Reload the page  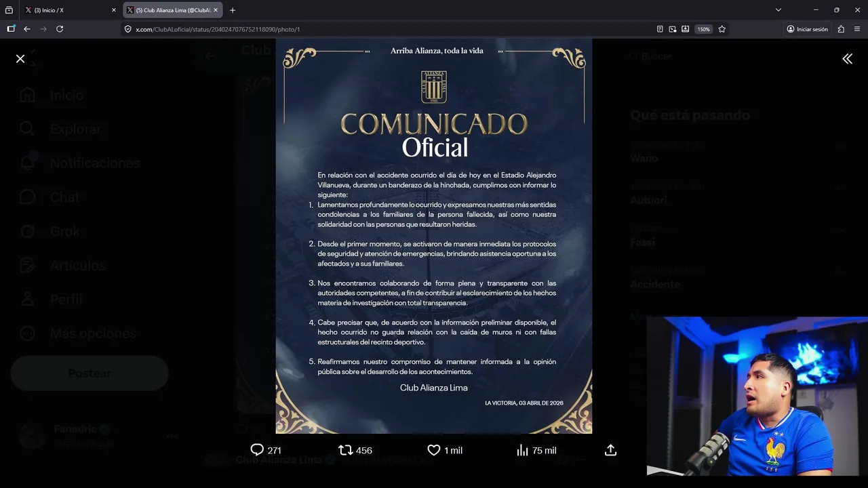pyautogui.click(x=60, y=29)
